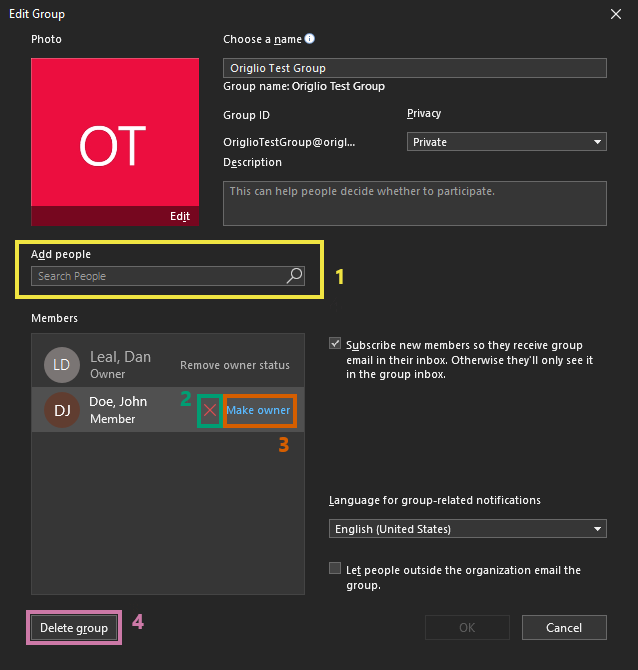Click the Description label
The width and height of the screenshot is (638, 670).
[x=252, y=162]
